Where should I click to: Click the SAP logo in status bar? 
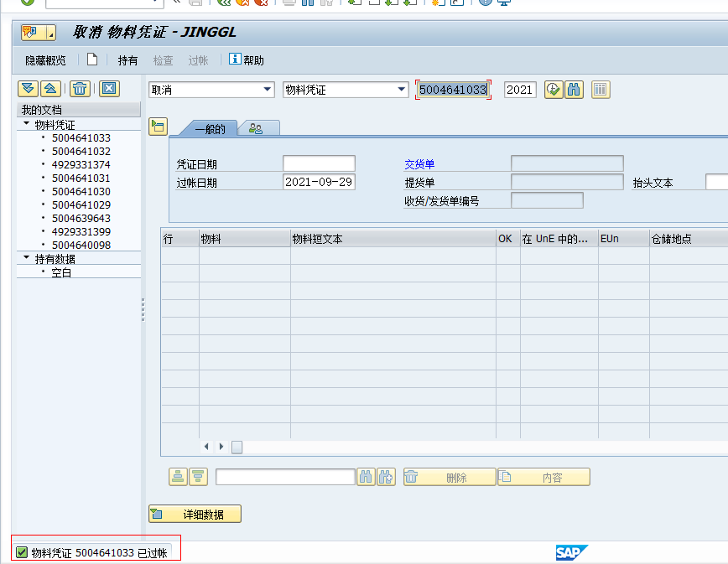(571, 552)
